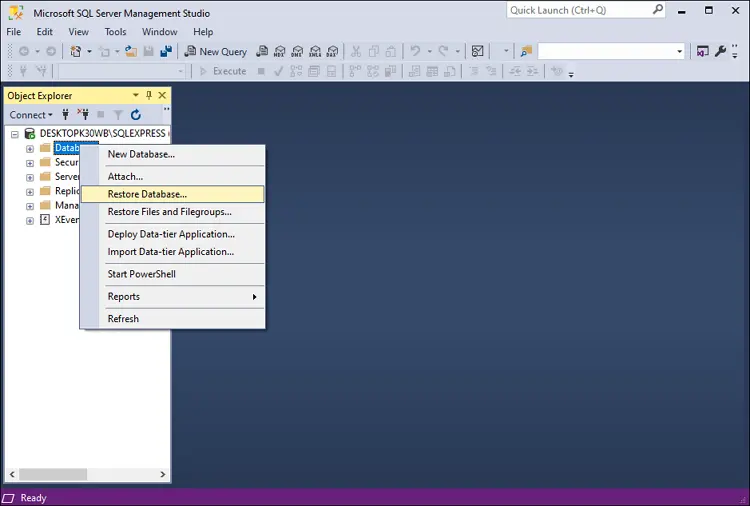This screenshot has width=750, height=506.
Task: Expand the Replication folder node
Action: pos(30,192)
